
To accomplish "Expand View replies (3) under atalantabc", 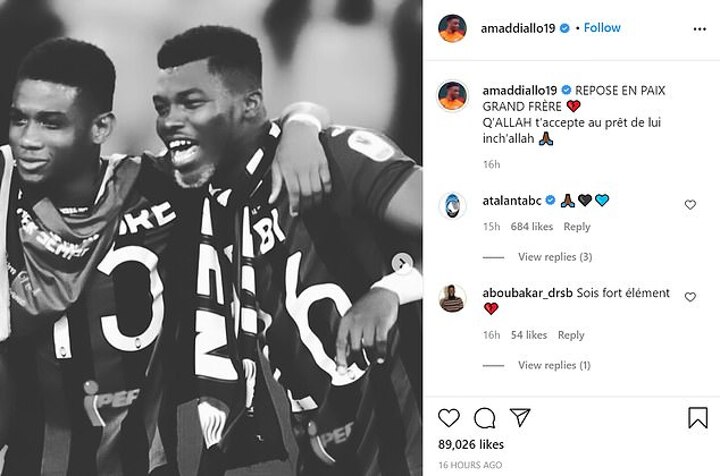I will click(x=555, y=257).
